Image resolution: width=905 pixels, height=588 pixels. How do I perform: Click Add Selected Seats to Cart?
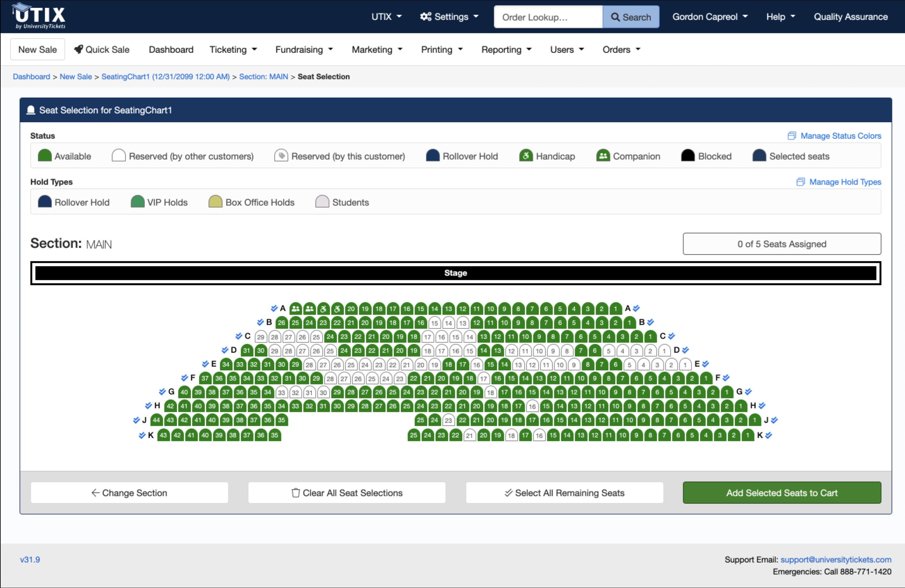coord(781,493)
